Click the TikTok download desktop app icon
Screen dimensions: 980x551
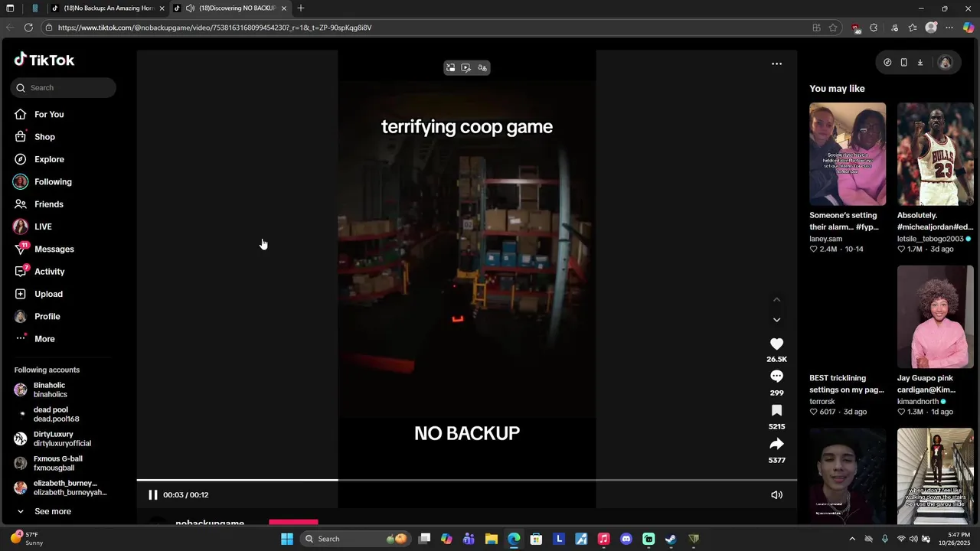click(920, 63)
